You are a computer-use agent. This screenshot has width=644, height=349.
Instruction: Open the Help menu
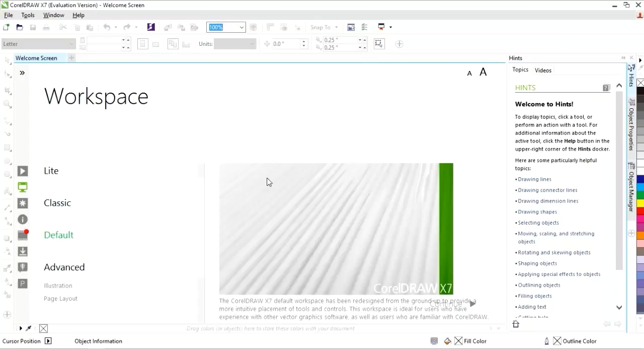tap(78, 15)
